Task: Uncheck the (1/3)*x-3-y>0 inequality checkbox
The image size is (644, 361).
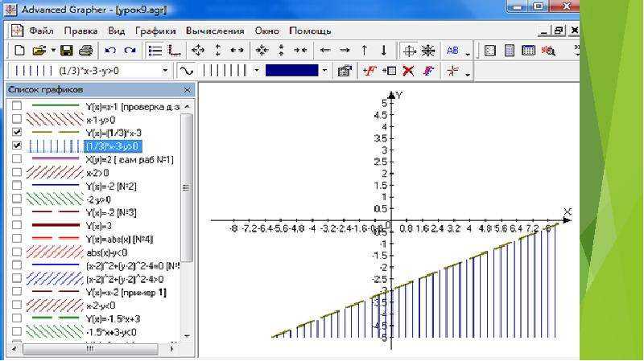Action: (16, 146)
